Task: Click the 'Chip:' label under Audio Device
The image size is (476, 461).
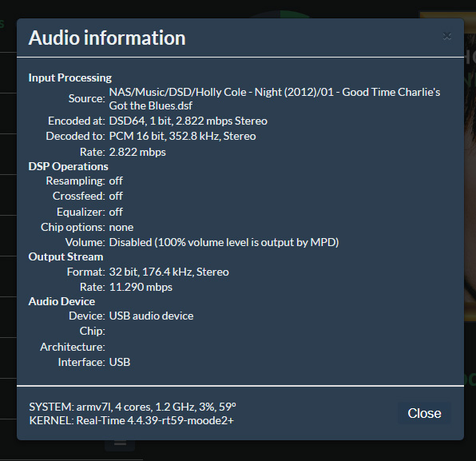Action: pyautogui.click(x=93, y=331)
